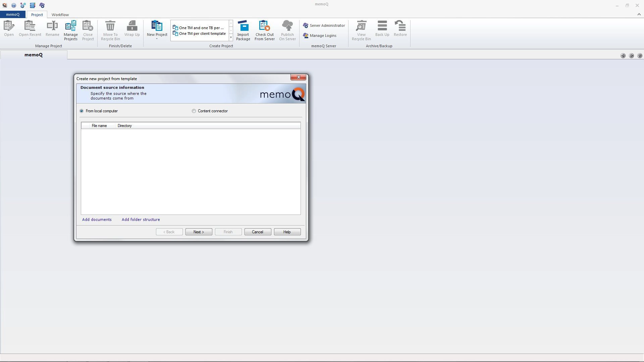Click the gears icon in quick access bar
Image resolution: width=644 pixels, height=362 pixels.
[x=23, y=5]
